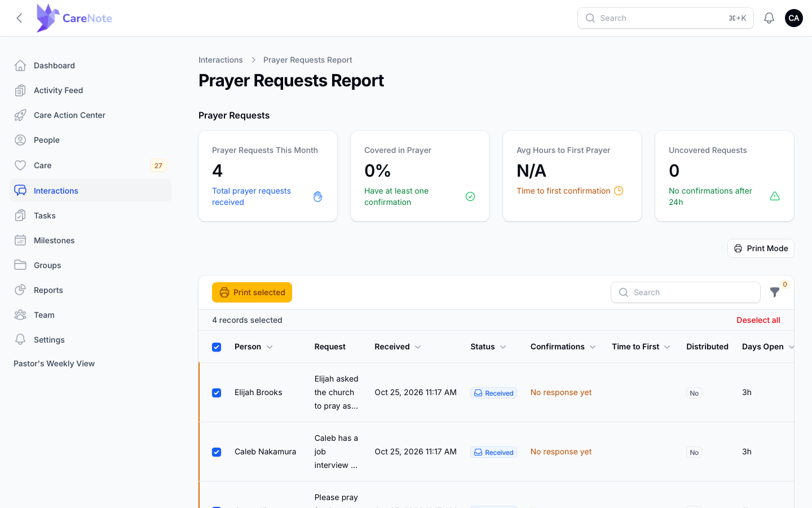Screen dimensions: 812x508
Task: Click the checkmark circle icon on Covered in Prayer card
Action: (470, 196)
